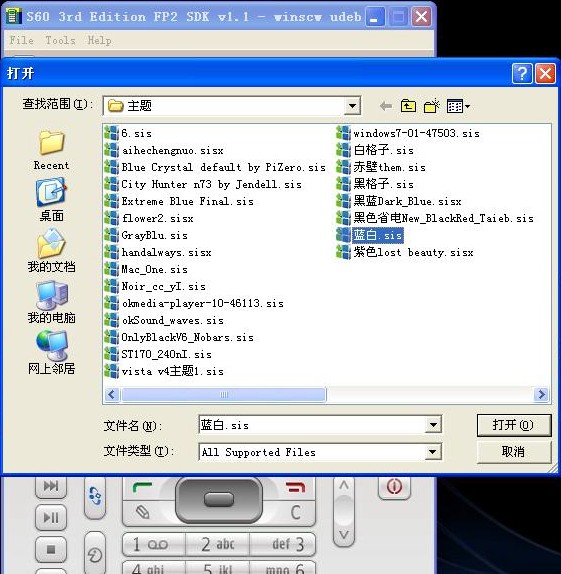Open the 网上邻居 network shortcut
The image size is (561, 574).
[x=51, y=353]
